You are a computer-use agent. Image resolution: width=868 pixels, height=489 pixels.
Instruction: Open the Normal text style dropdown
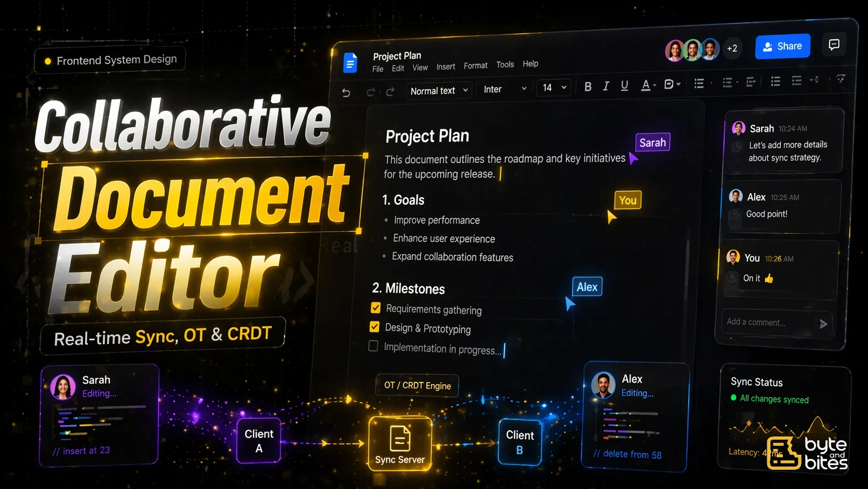pos(439,90)
